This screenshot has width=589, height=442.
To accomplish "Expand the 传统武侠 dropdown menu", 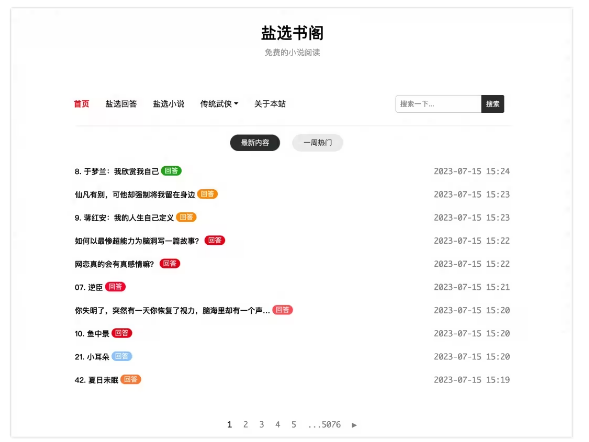I will pos(219,104).
